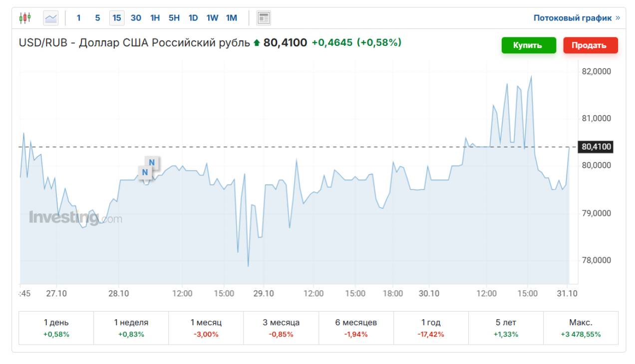Toggle the 15-minute interval
635x364 pixels.
pyautogui.click(x=117, y=18)
